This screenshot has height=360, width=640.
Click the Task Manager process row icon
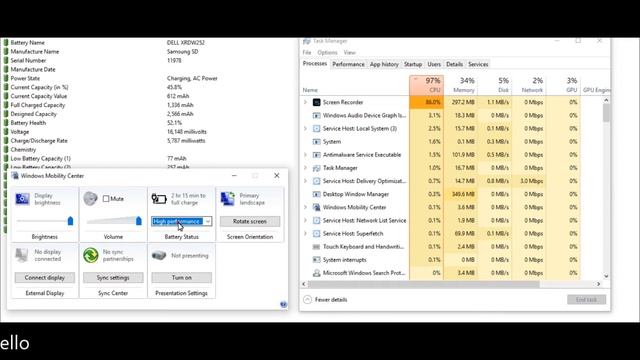click(316, 168)
